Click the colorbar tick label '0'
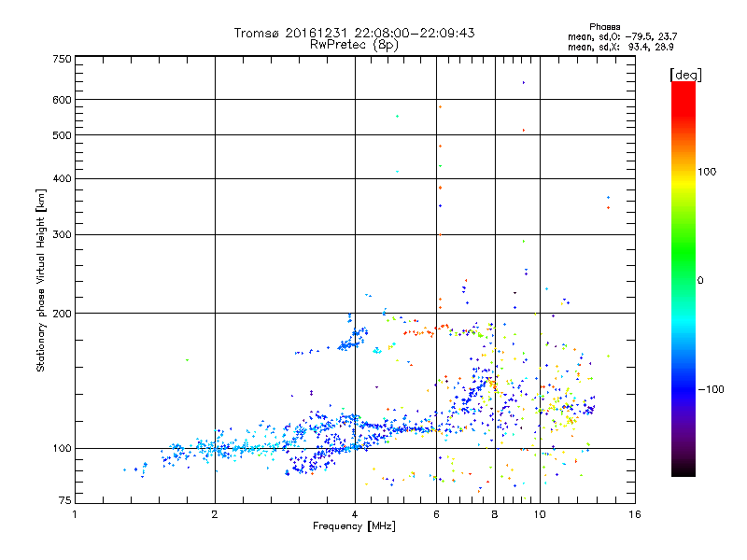The image size is (747, 560). pos(700,281)
